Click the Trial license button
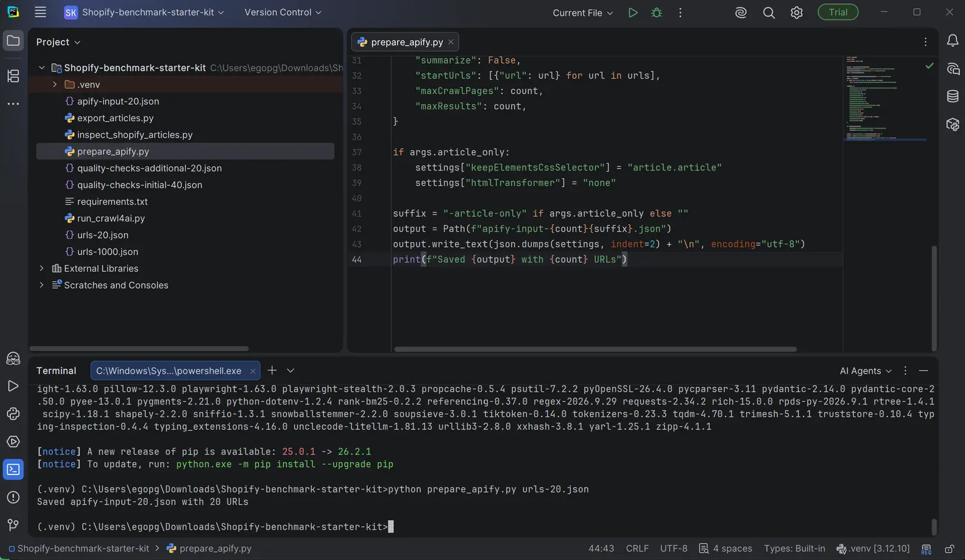The height and width of the screenshot is (560, 965). (838, 12)
